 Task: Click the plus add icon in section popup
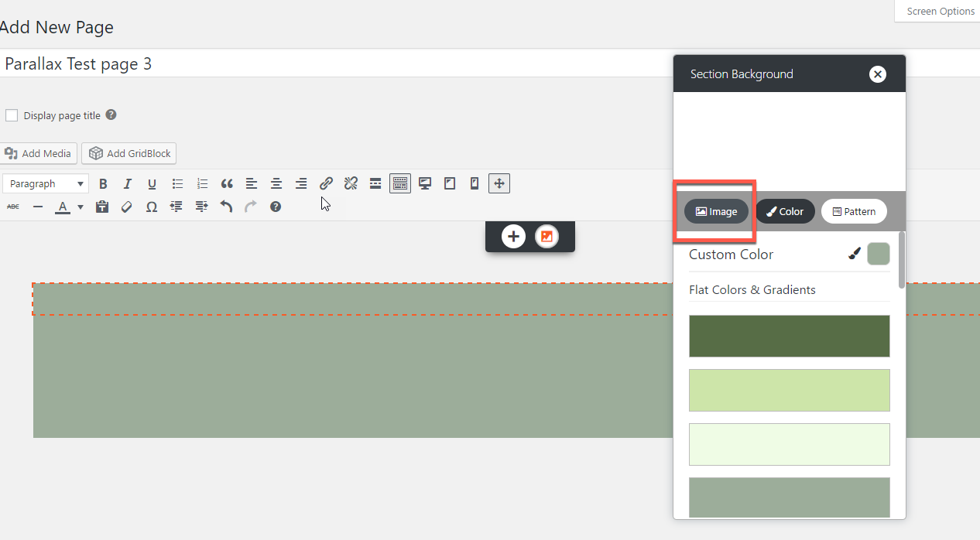(513, 237)
